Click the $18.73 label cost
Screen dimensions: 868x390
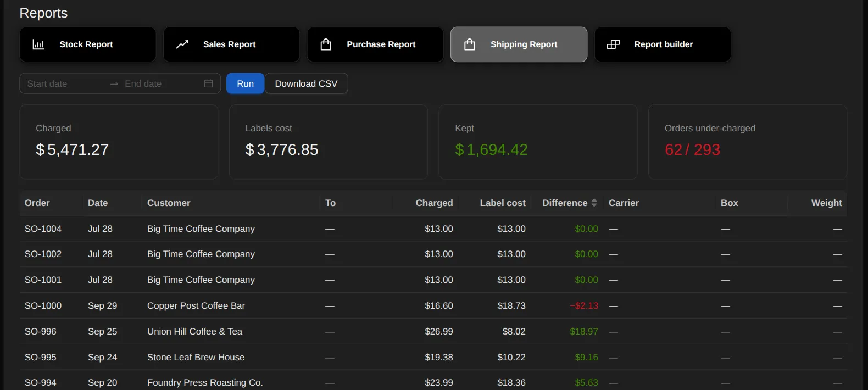(x=511, y=305)
